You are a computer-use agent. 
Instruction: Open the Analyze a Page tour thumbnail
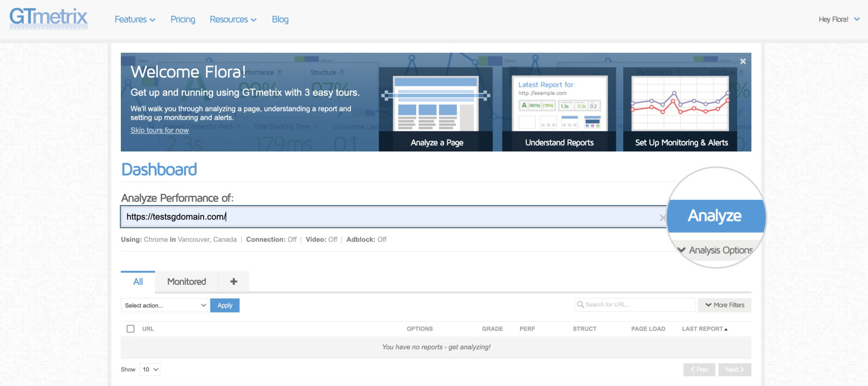pyautogui.click(x=436, y=109)
